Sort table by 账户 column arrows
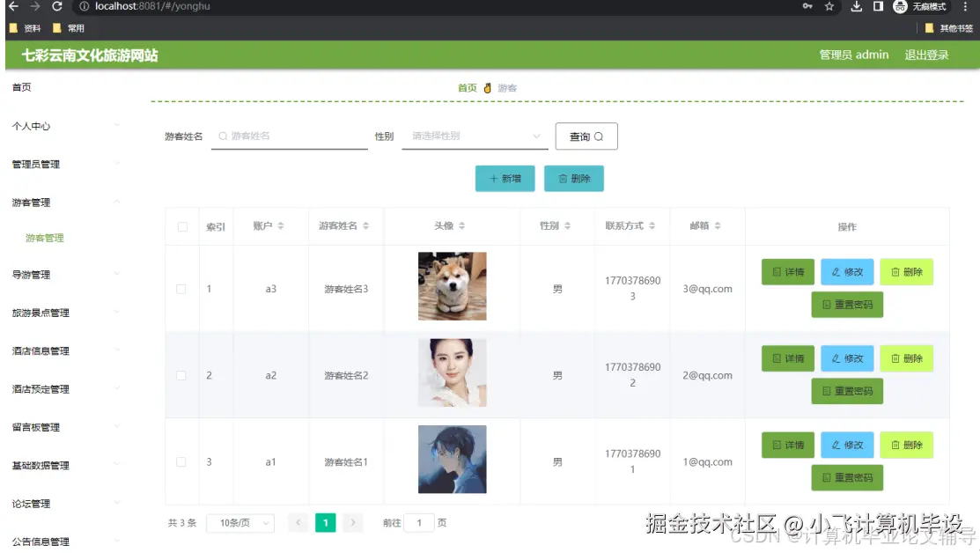The height and width of the screenshot is (553, 980). pos(281,225)
